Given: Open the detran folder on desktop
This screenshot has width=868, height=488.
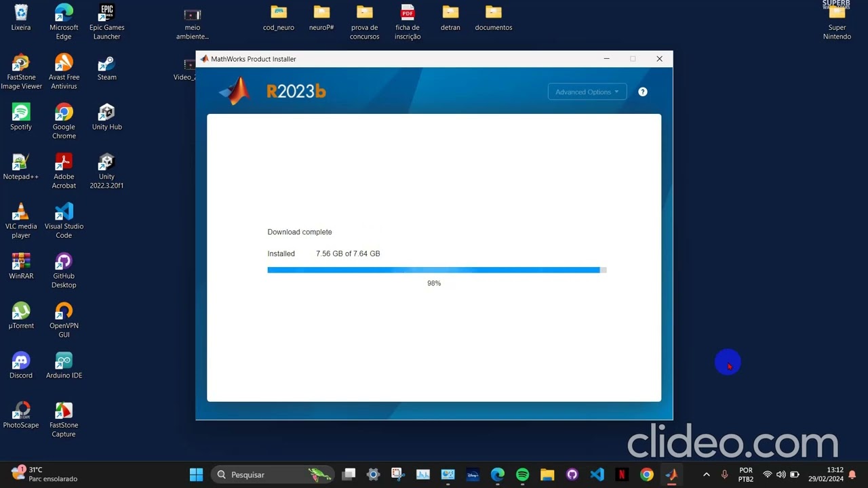Looking at the screenshot, I should tap(450, 18).
